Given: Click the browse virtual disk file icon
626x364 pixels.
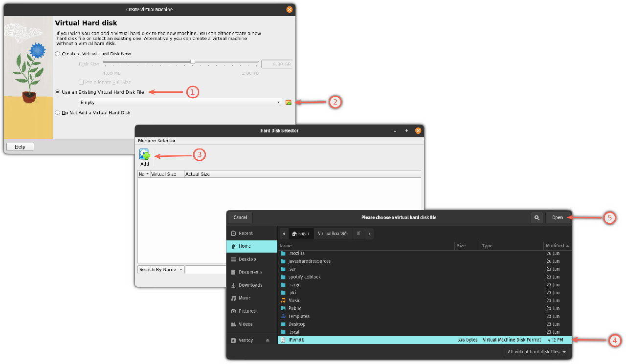Looking at the screenshot, I should (289, 103).
